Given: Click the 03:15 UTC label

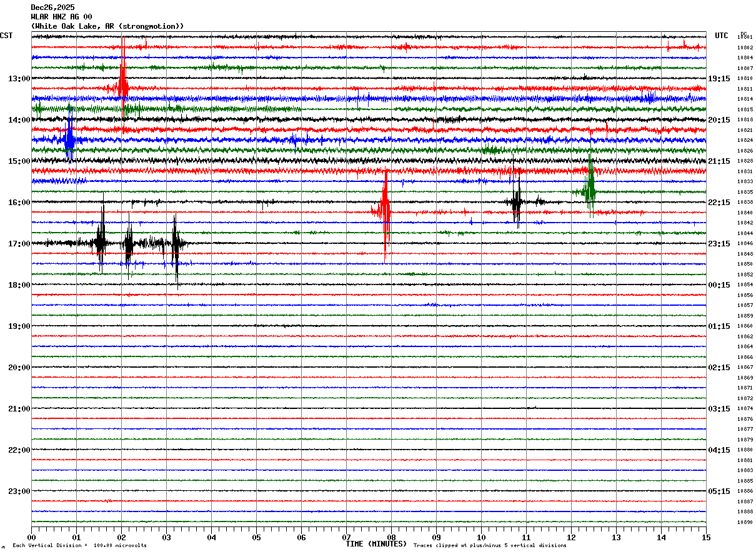Looking at the screenshot, I should [x=719, y=409].
